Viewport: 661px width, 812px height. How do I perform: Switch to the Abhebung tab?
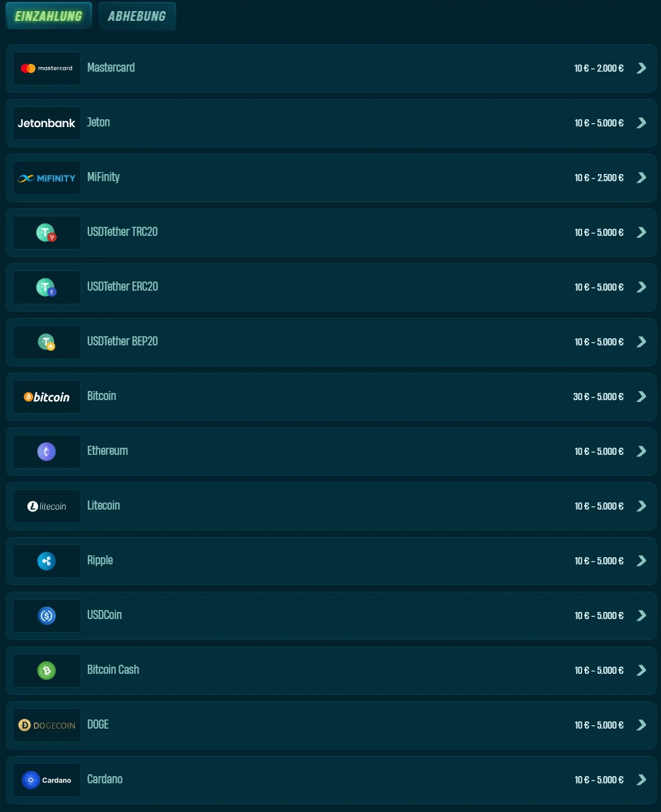[137, 16]
